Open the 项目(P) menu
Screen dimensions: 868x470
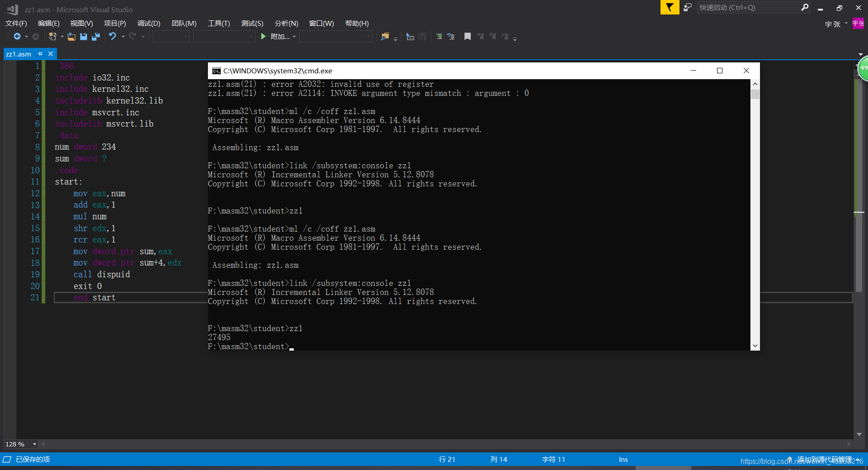pyautogui.click(x=115, y=24)
